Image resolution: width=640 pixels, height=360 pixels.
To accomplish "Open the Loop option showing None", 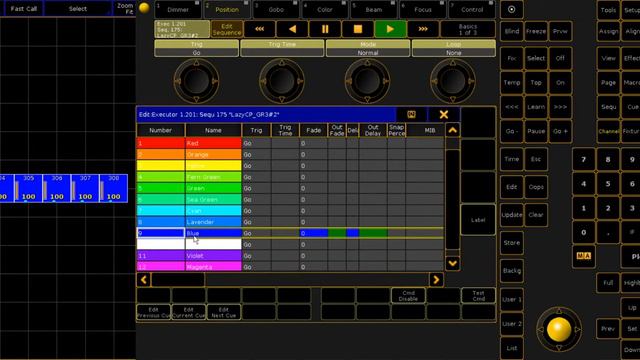I will pyautogui.click(x=453, y=48).
